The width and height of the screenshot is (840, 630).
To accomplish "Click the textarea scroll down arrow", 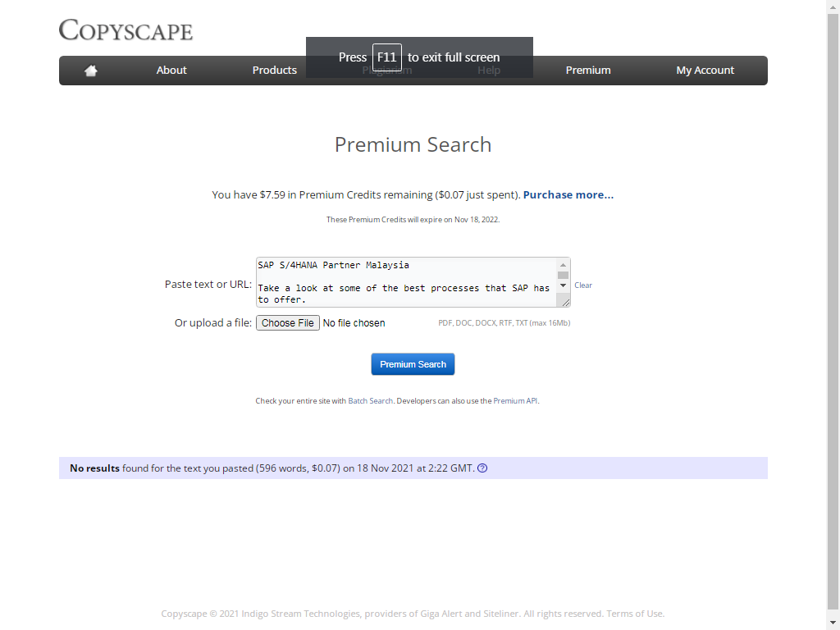I will click(563, 285).
